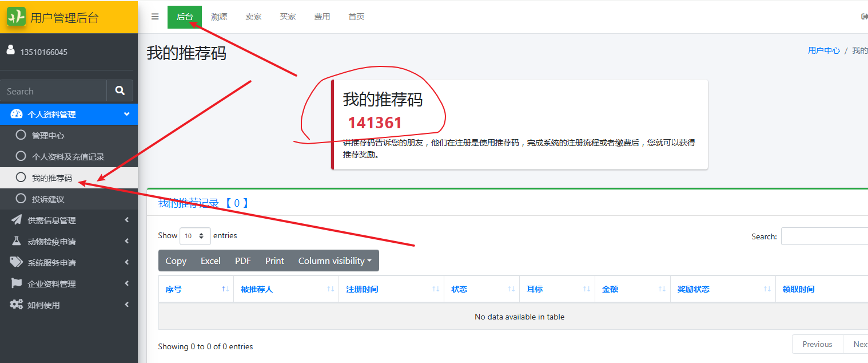Click the flask icon of 动物检疫申请
This screenshot has height=363, width=868.
(17, 241)
